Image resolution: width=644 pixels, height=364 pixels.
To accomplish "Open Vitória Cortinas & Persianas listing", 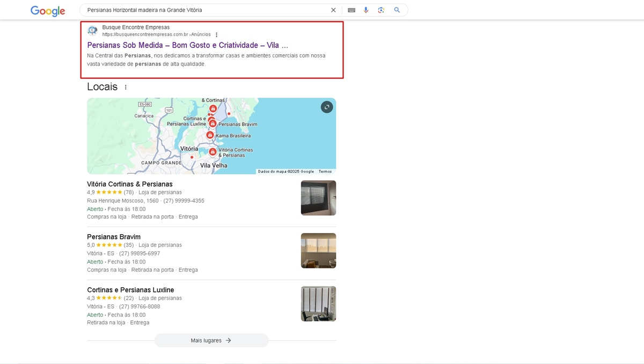I will [130, 184].
